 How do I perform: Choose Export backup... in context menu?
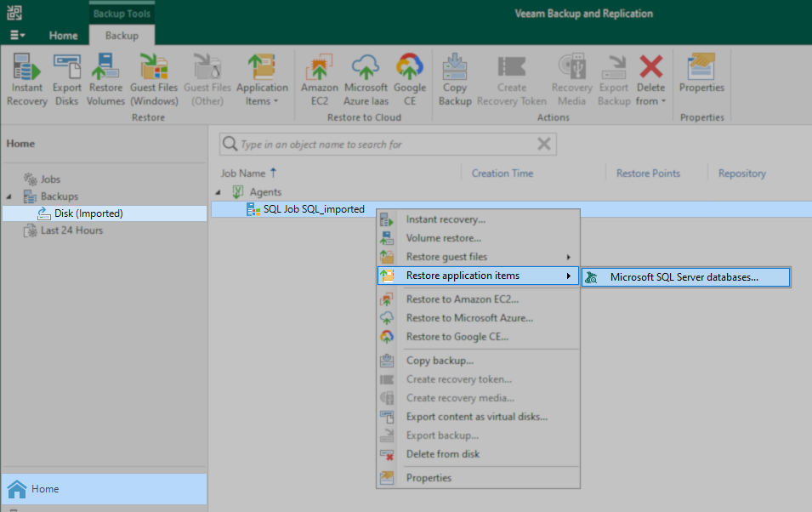478,435
